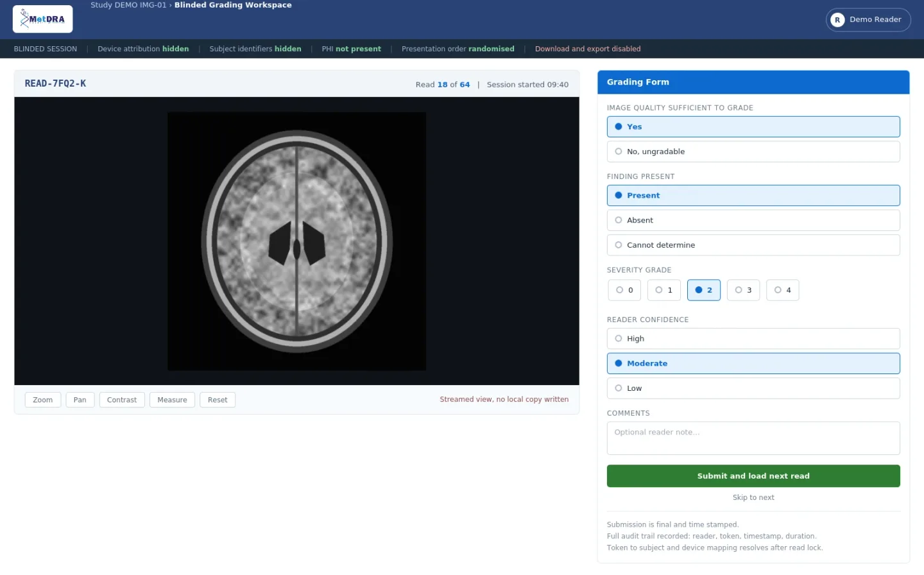Select Absent for finding present
Image resolution: width=924 pixels, height=575 pixels.
coord(753,220)
